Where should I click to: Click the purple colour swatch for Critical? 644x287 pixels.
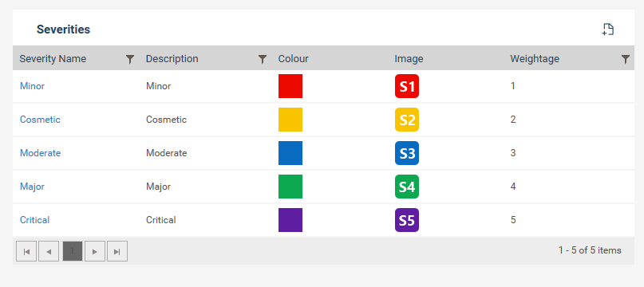coord(290,220)
